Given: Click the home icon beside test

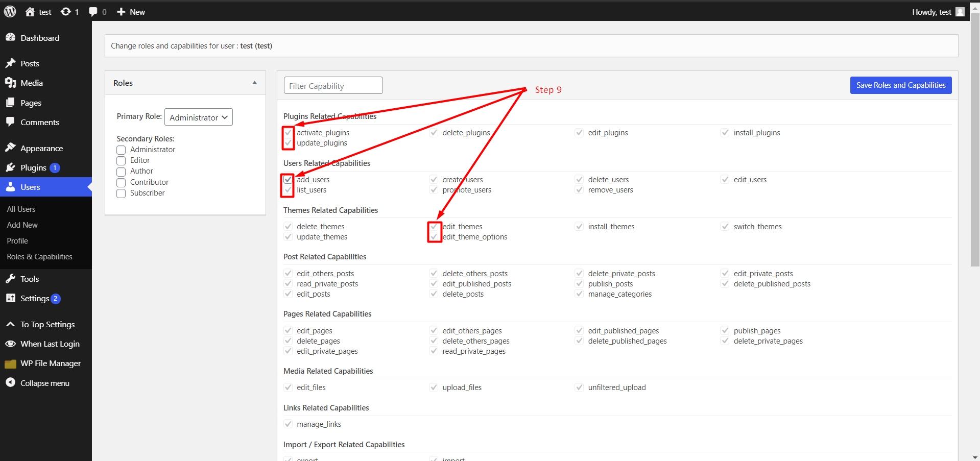Looking at the screenshot, I should point(30,12).
